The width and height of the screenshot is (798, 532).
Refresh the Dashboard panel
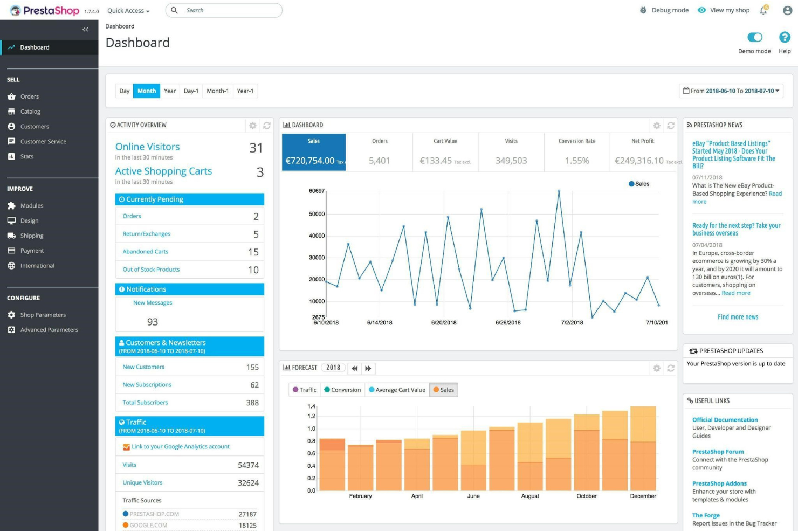coord(671,125)
